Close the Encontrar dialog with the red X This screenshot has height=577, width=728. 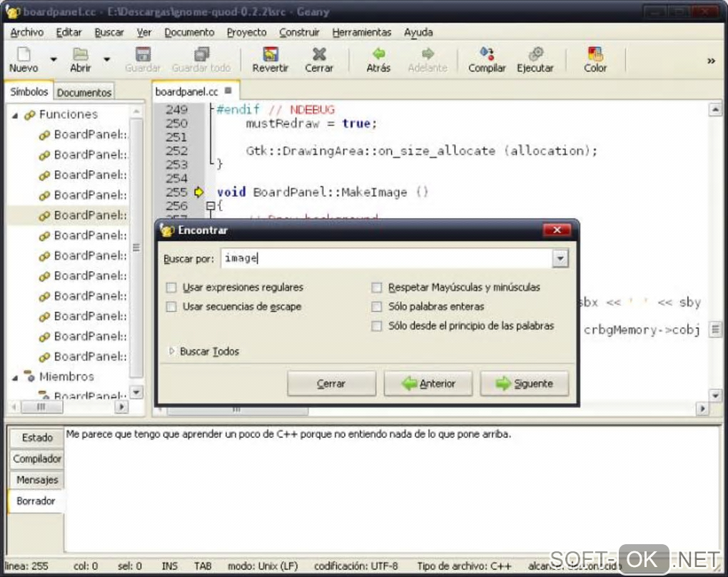tap(557, 230)
